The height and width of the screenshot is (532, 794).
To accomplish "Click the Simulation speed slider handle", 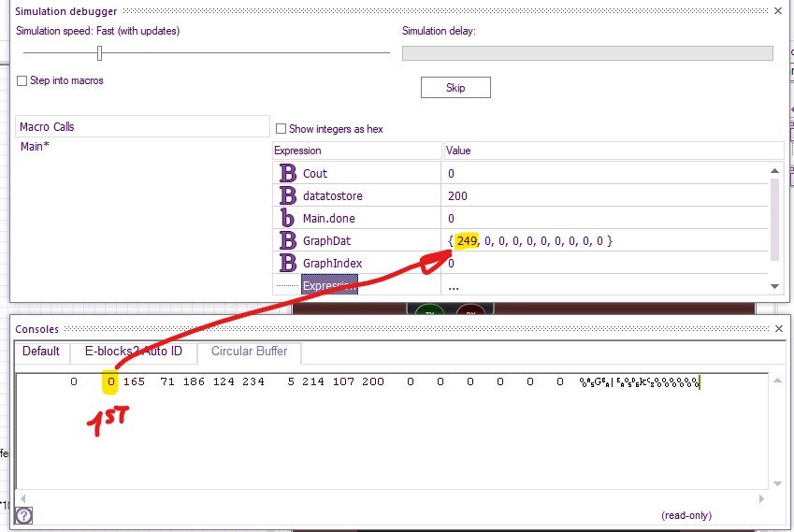I will (99, 53).
